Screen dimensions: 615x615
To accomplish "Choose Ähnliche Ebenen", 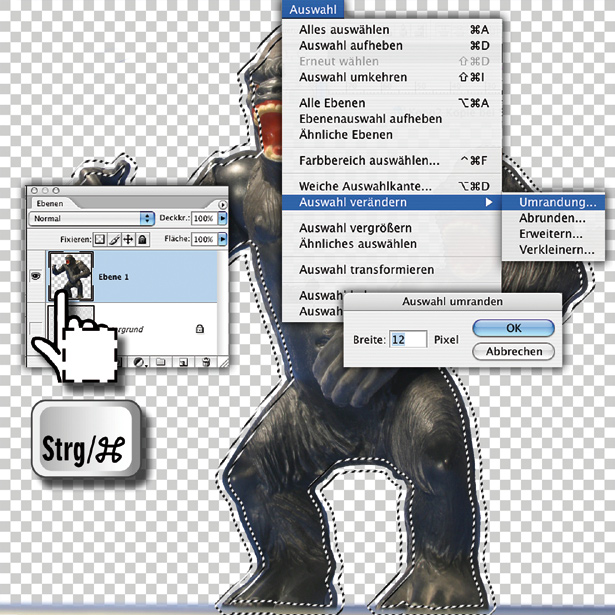I will click(x=392, y=135).
